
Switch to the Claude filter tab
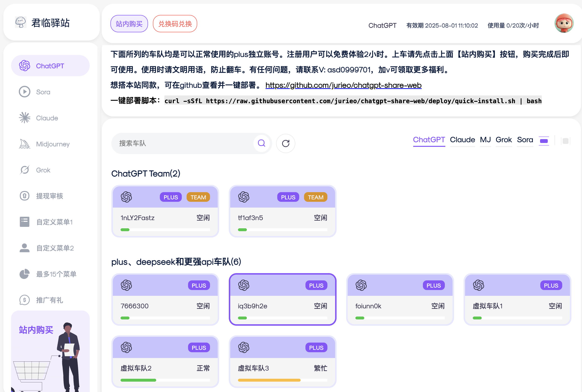click(462, 140)
